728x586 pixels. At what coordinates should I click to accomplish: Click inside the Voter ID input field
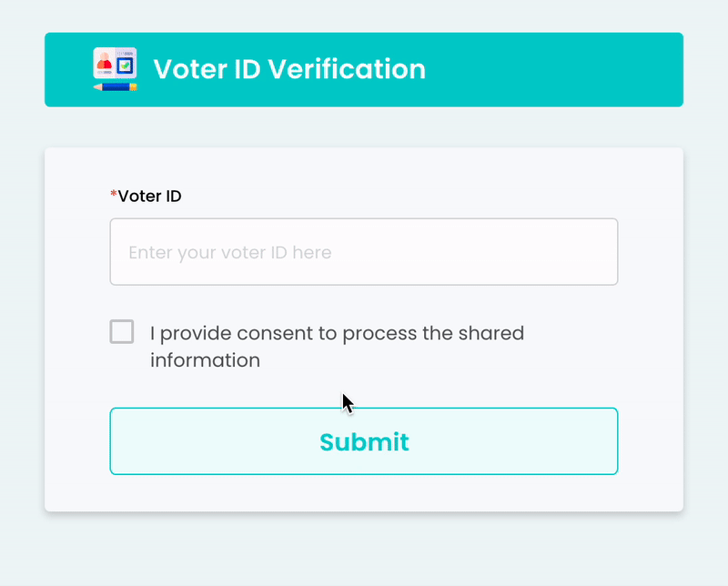(364, 252)
